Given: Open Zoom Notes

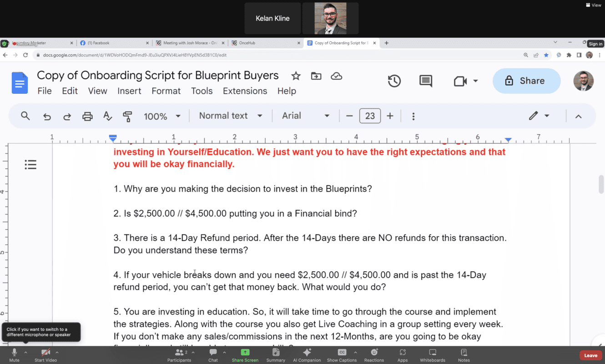Looking at the screenshot, I should point(464,355).
